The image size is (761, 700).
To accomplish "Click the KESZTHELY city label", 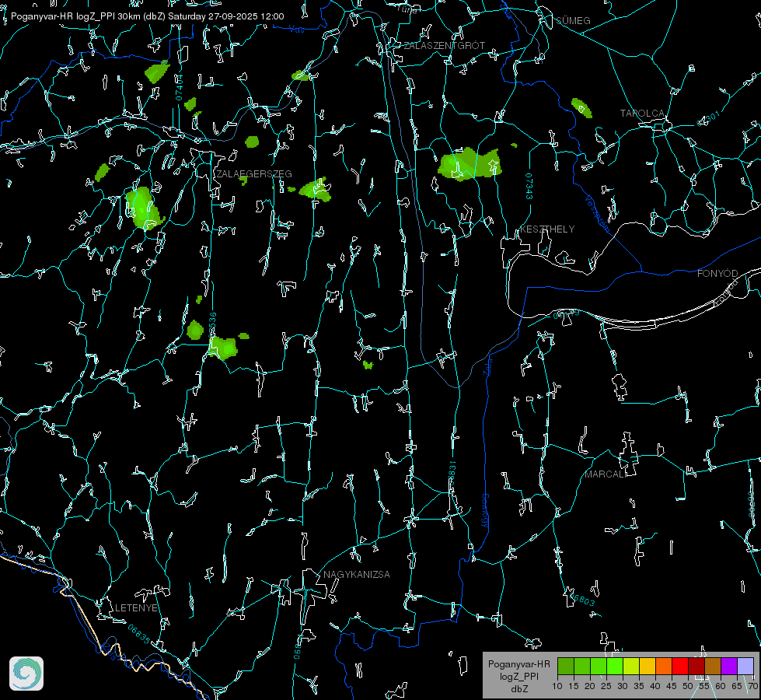I will [x=547, y=229].
